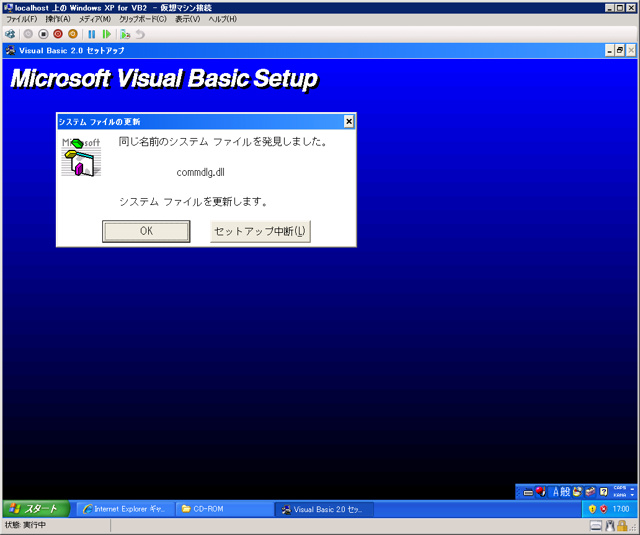This screenshot has width=640, height=535.
Task: Open the ファイル(F) menu
Action: [21, 19]
